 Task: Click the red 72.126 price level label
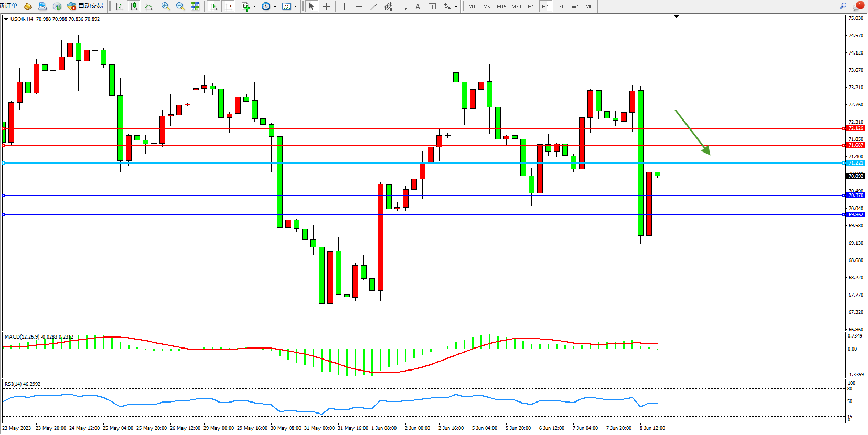[855, 128]
